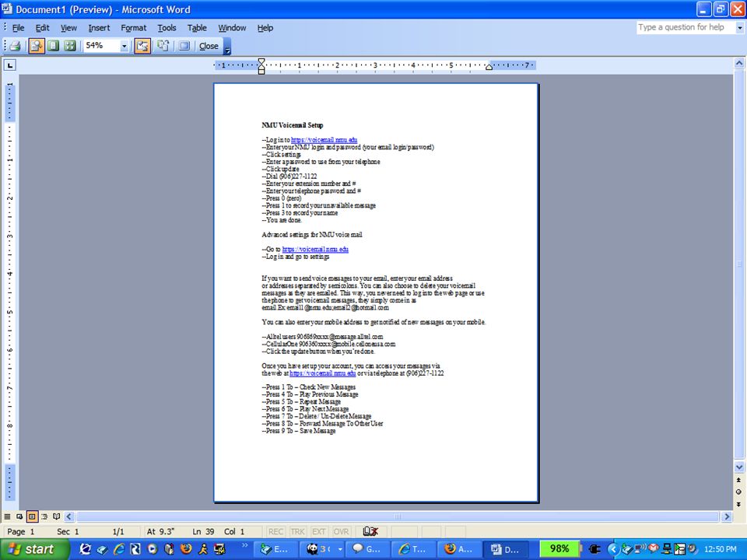The height and width of the screenshot is (560, 747).
Task: Launch Firefox from quick launch
Action: (186, 549)
